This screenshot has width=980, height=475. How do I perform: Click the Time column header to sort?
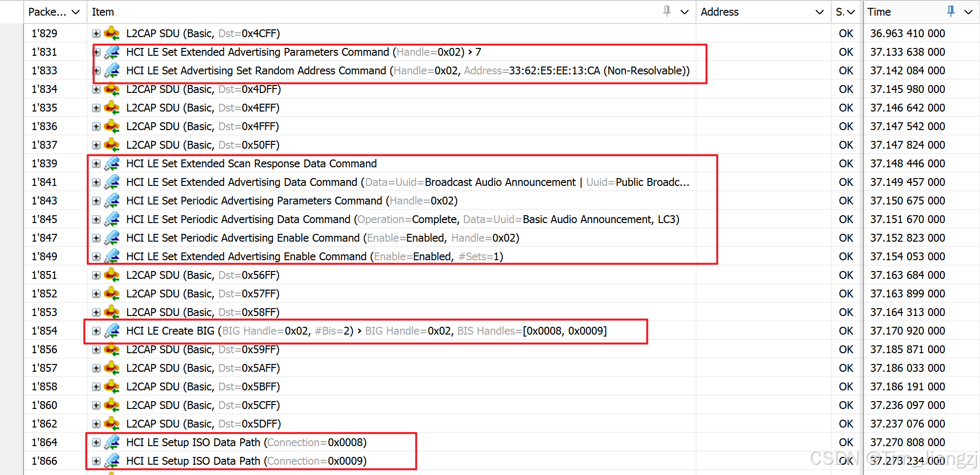880,12
